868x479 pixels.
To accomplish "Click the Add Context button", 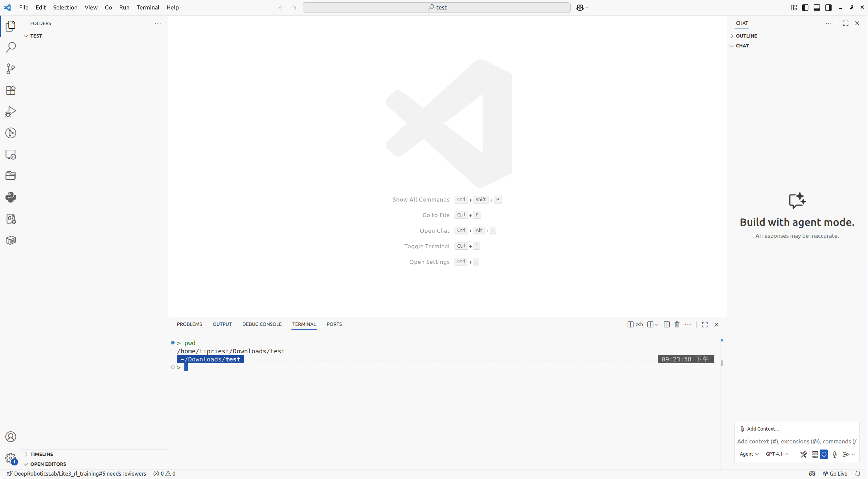I will (x=759, y=429).
